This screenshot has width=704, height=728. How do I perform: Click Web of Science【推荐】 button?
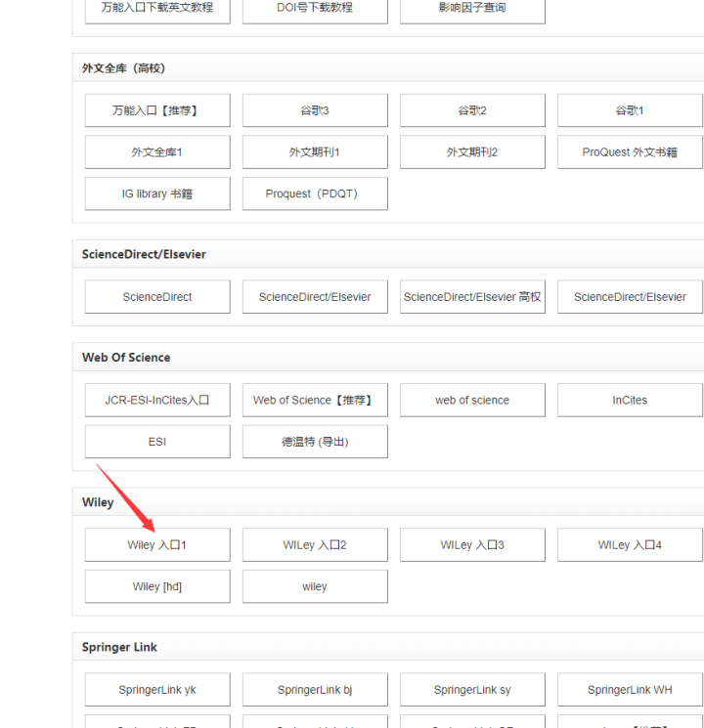click(x=315, y=401)
